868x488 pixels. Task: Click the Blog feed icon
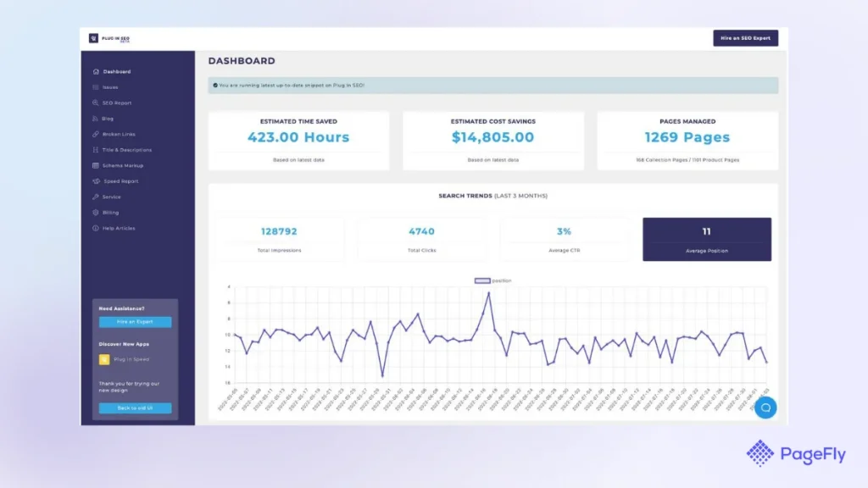[96, 119]
